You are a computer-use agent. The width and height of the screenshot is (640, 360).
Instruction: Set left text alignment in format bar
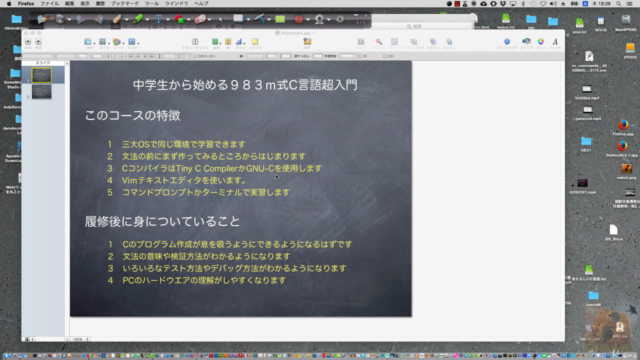[x=131, y=56]
